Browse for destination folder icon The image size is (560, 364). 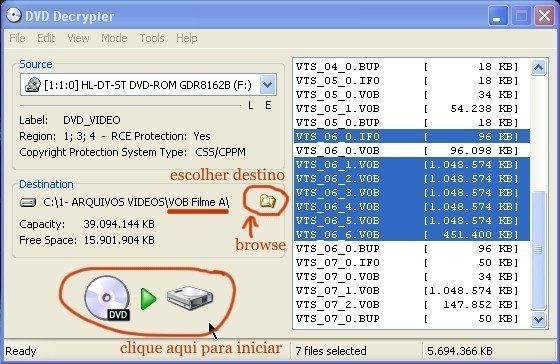pos(268,201)
